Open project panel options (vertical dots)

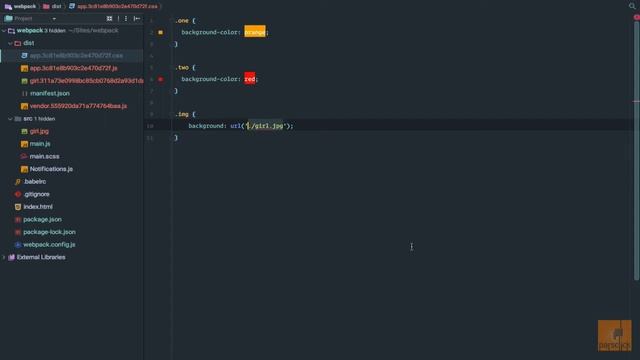(x=126, y=18)
